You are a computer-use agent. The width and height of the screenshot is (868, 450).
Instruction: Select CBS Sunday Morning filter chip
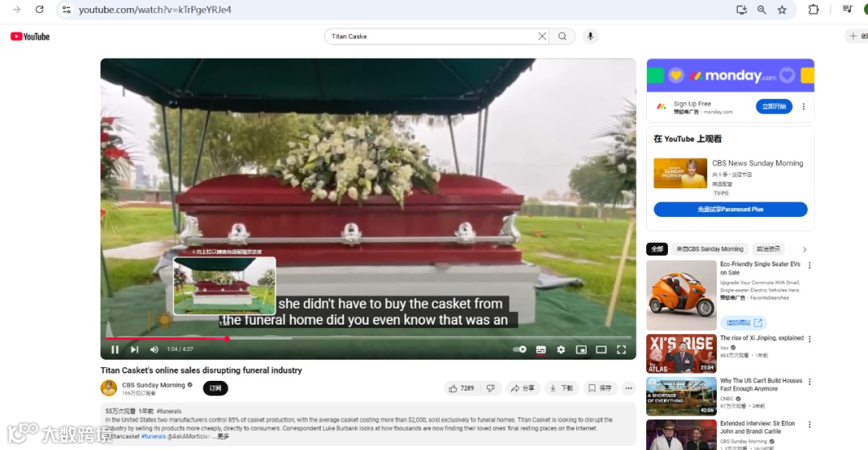pos(710,249)
